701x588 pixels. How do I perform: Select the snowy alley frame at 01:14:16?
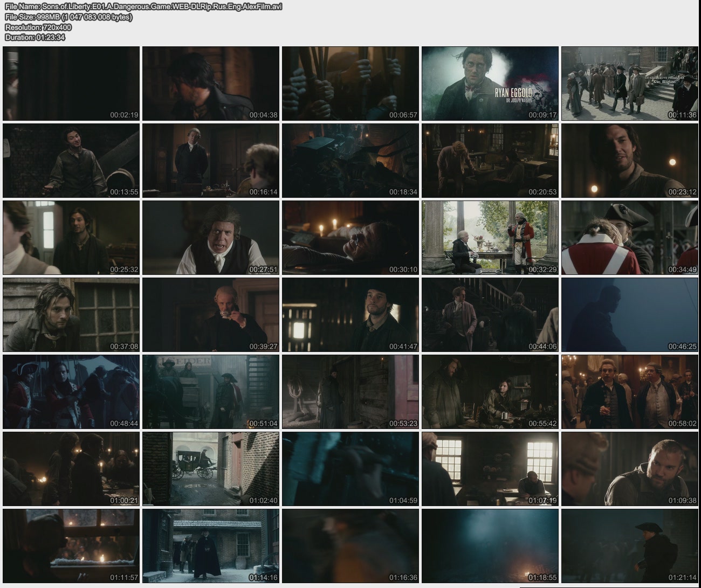[211, 545]
